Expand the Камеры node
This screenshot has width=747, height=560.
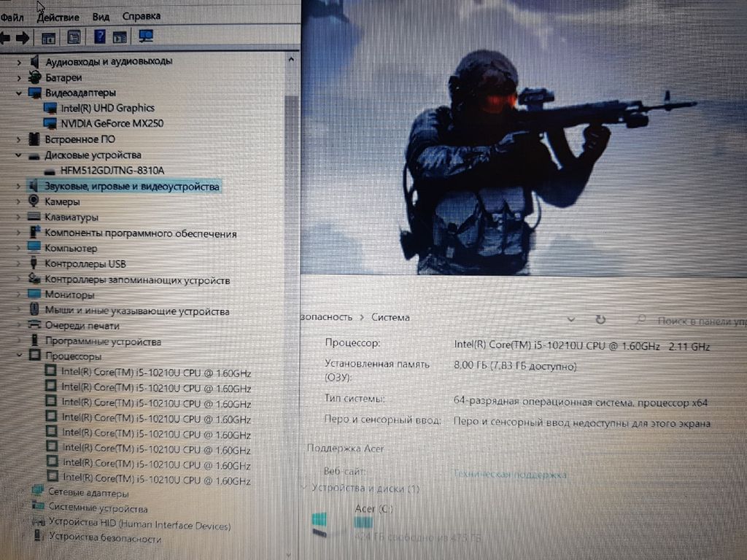click(18, 202)
